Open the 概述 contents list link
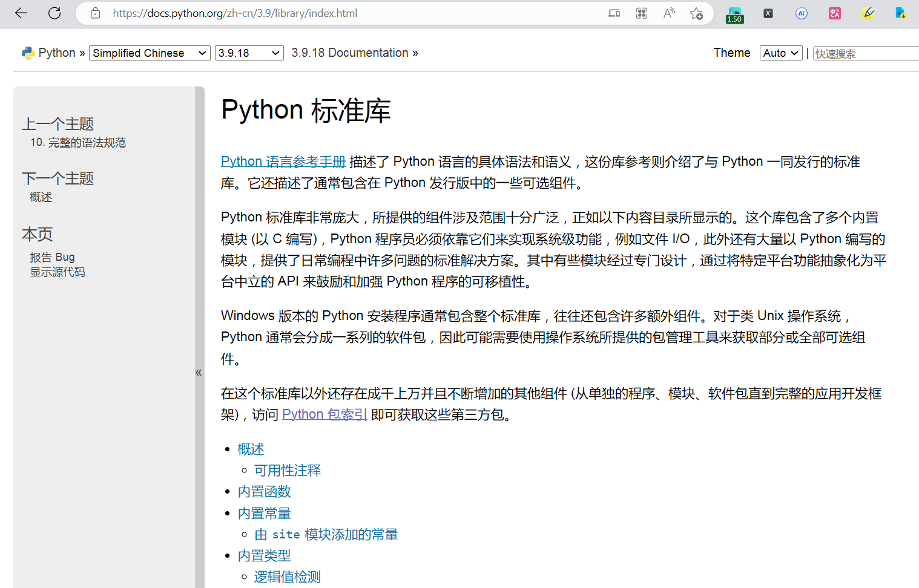Image resolution: width=919 pixels, height=588 pixels. click(x=251, y=449)
